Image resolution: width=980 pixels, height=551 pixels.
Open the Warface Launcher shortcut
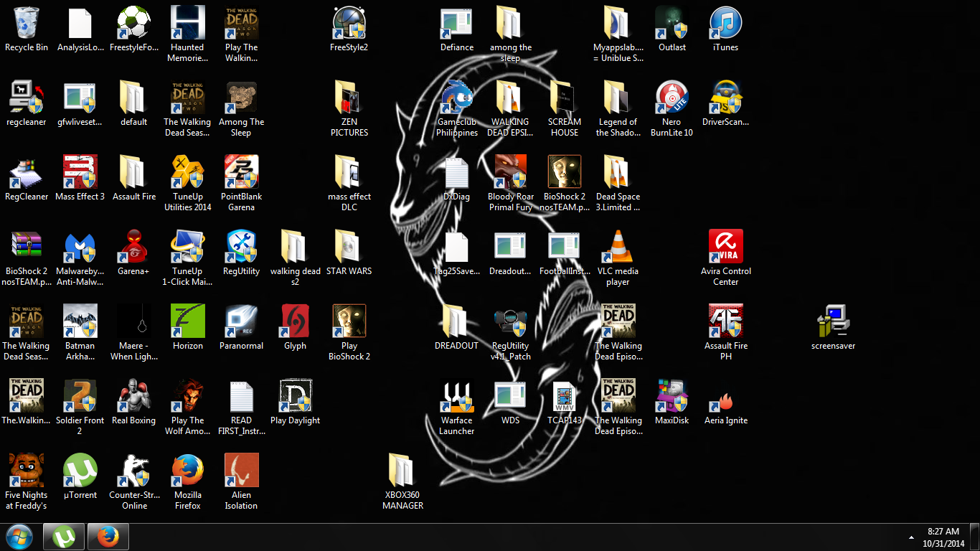(x=457, y=396)
